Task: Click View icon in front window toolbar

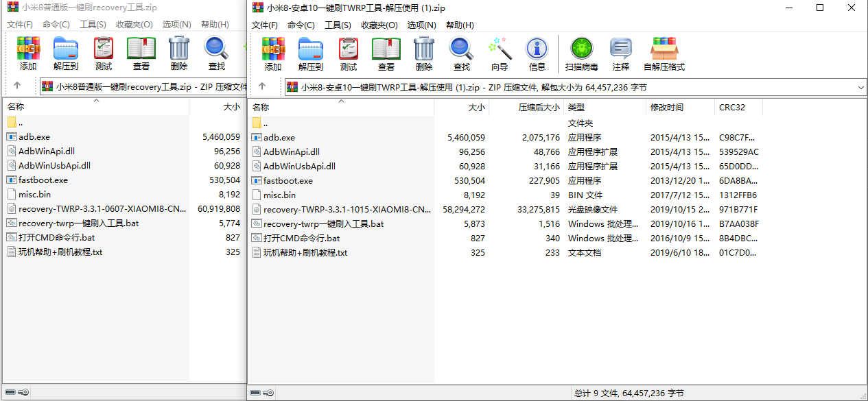Action: pos(386,54)
